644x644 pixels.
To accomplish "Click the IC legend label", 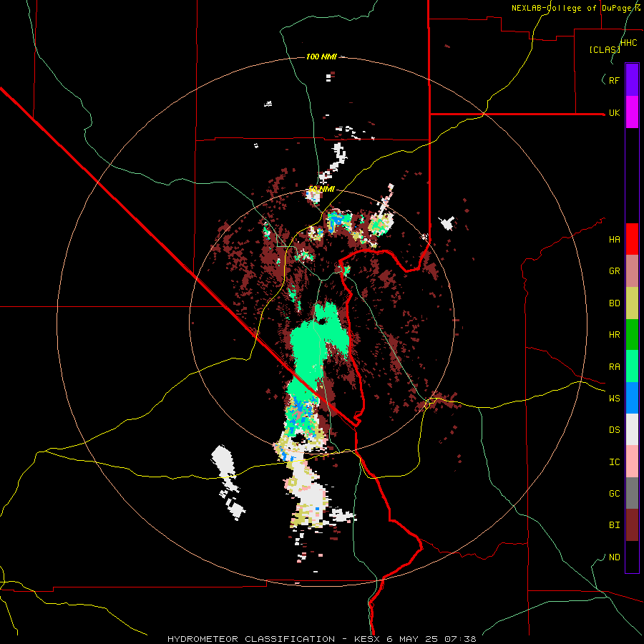I will 614,462.
